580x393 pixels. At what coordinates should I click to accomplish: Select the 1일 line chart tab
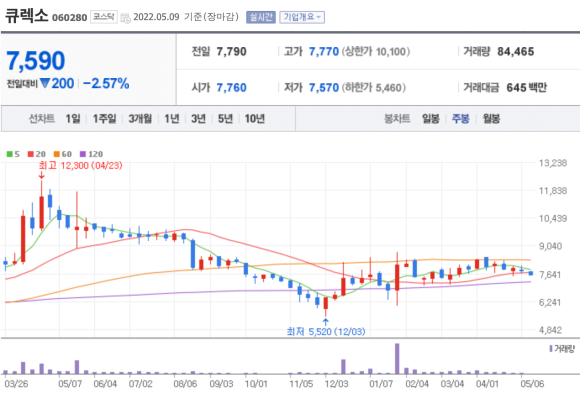click(73, 119)
